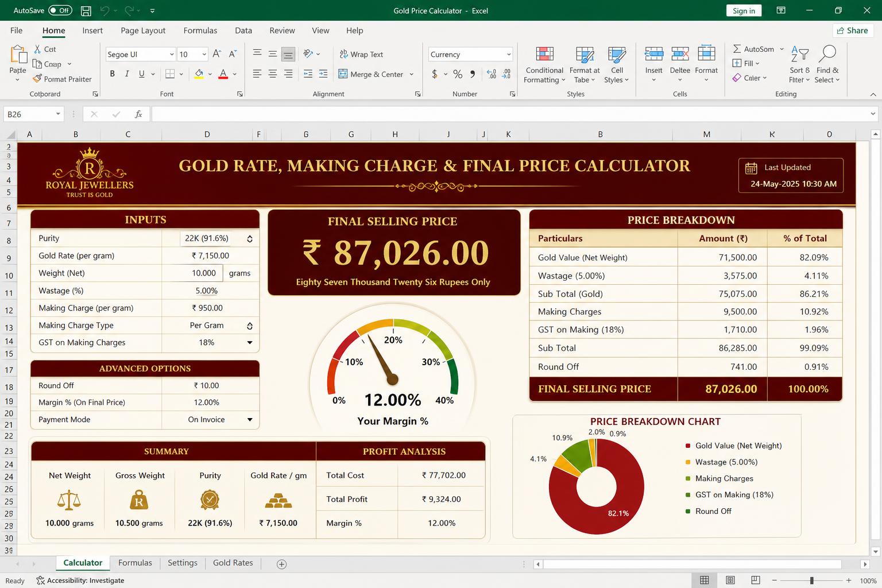The height and width of the screenshot is (588, 882).
Task: Click the insert function fx icon
Action: pos(138,114)
